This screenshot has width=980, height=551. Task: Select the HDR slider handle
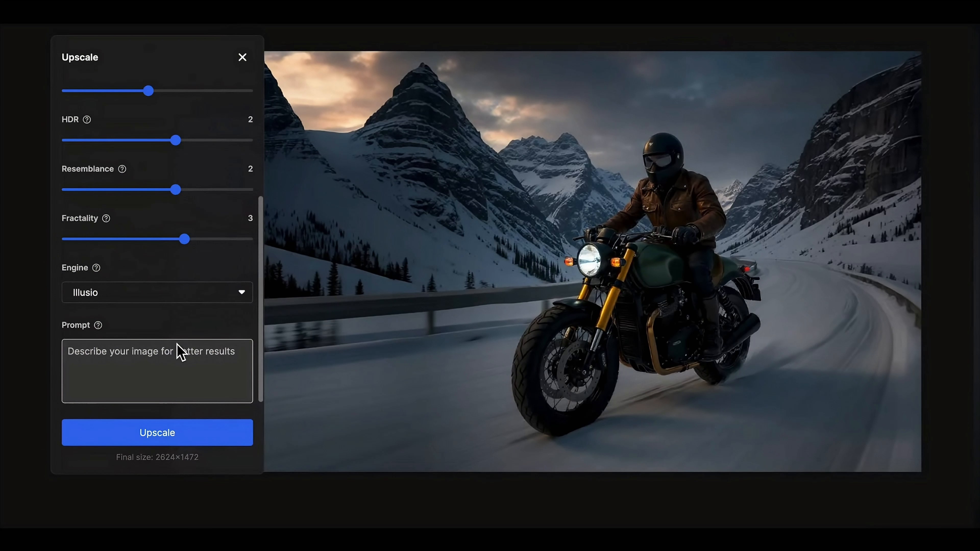175,140
